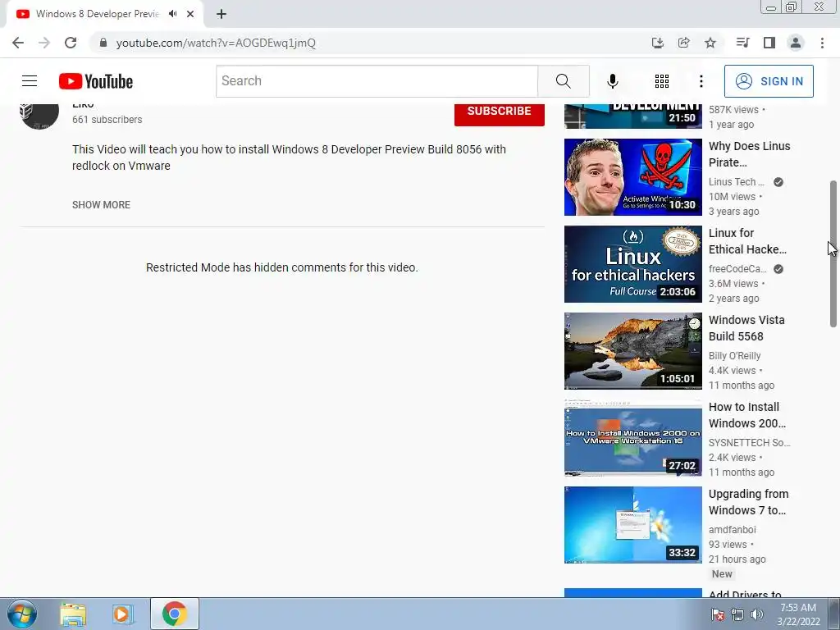Open the 21:50 video thumbnail
The width and height of the screenshot is (840, 630).
[632, 116]
